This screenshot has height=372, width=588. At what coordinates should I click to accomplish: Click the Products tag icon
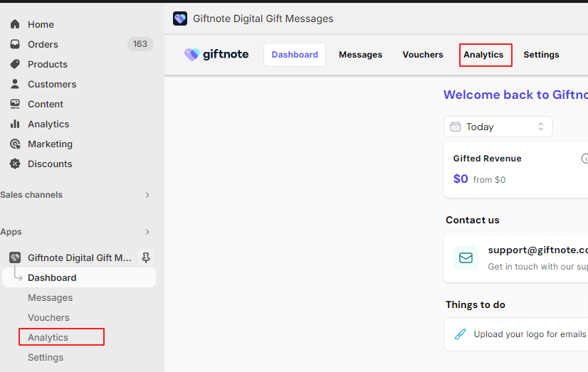15,64
